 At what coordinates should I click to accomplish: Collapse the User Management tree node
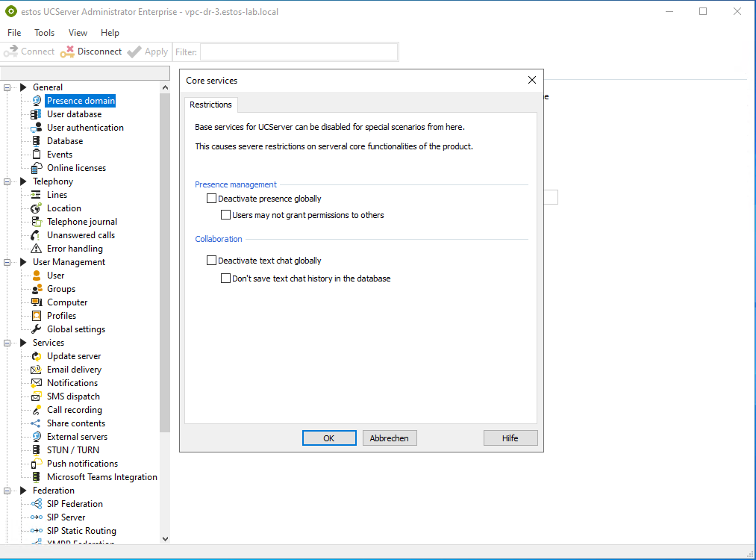tap(7, 262)
